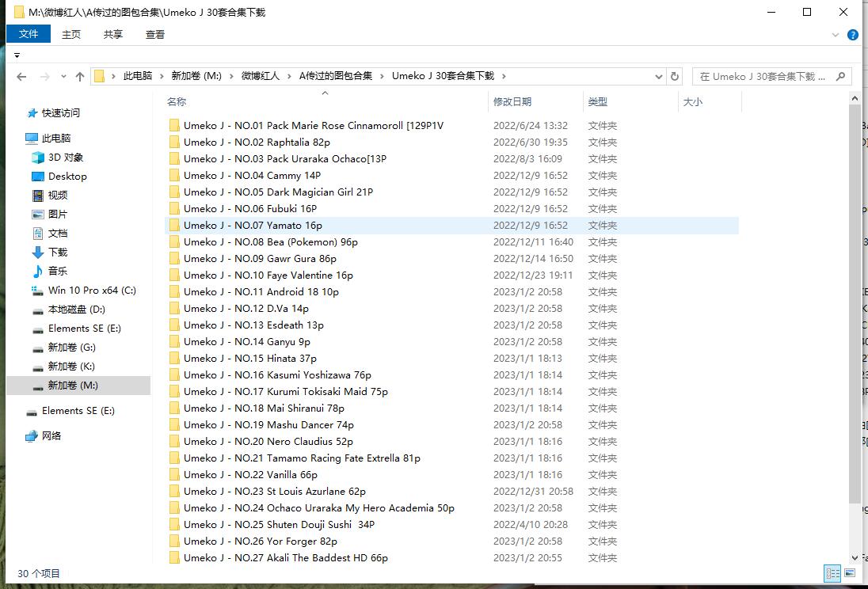Click the NO.26 Yor Forger folder icon
Screen dimensions: 868x589
(x=174, y=541)
